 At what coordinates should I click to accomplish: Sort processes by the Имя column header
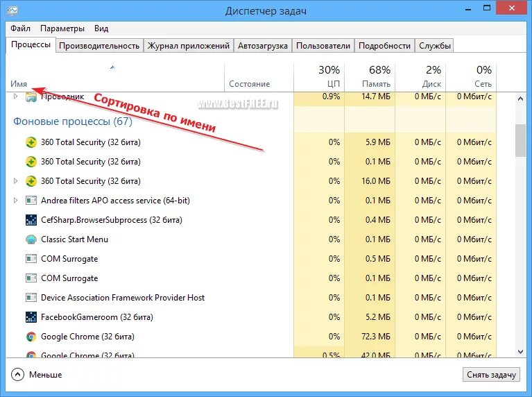point(115,78)
